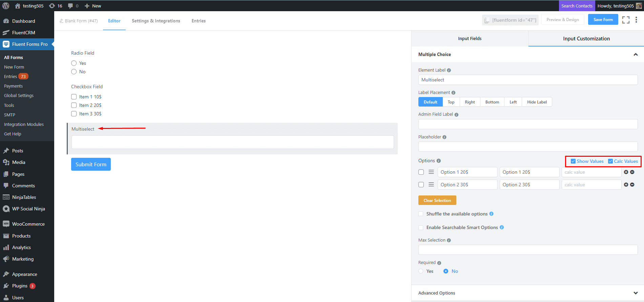The image size is (644, 302).
Task: Uncheck the Show Values checkbox
Action: (x=573, y=161)
